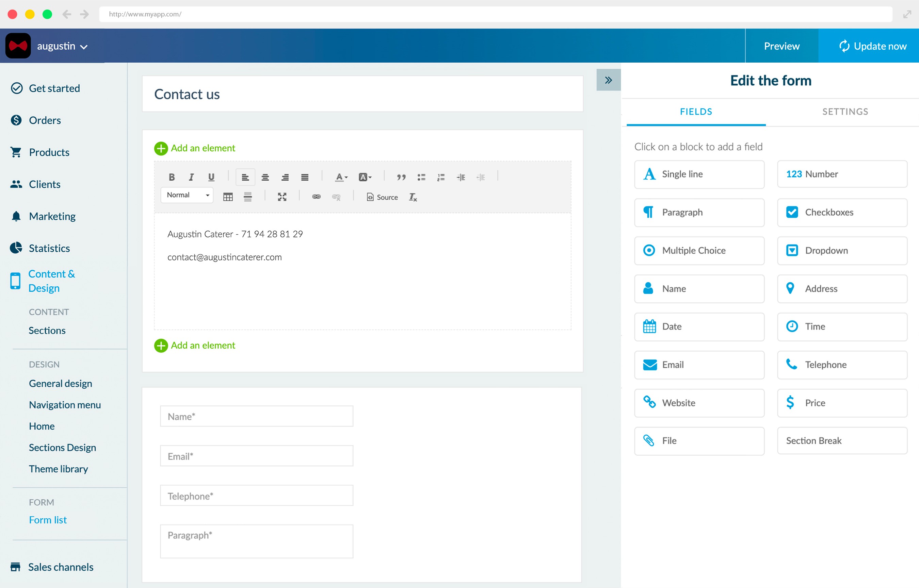Add a Multiple Choice field block

pyautogui.click(x=699, y=251)
